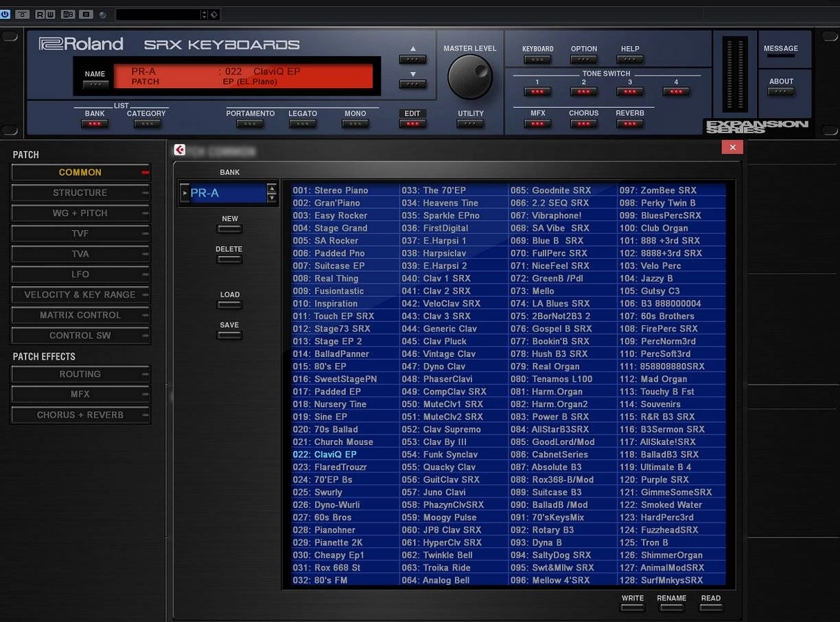
Task: Open the ROUTING patch effects tab
Action: coord(80,374)
